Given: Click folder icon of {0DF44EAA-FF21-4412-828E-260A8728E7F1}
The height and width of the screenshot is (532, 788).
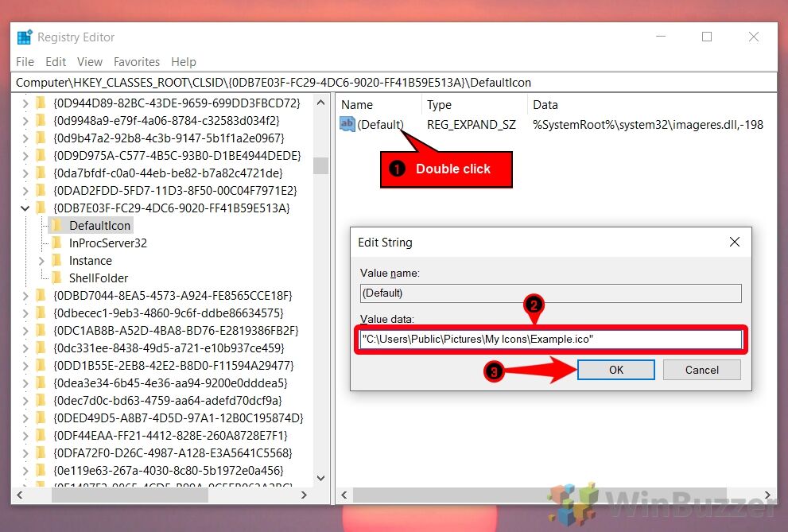Looking at the screenshot, I should (41, 435).
